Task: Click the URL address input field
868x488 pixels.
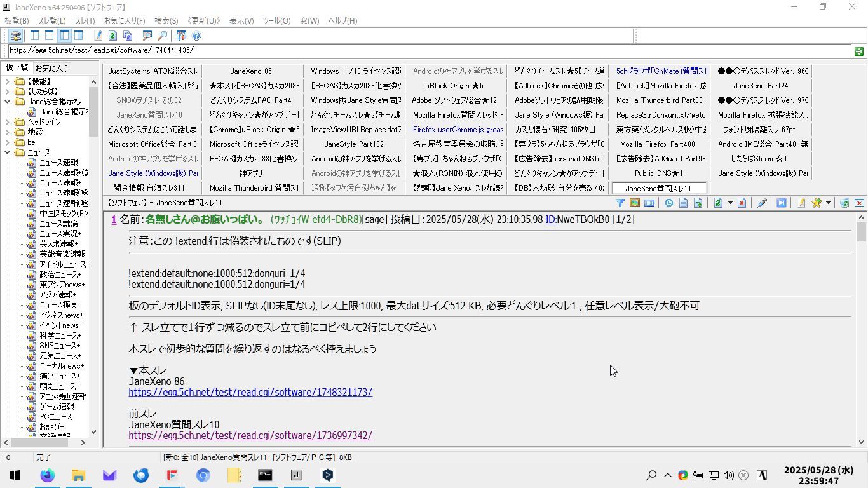Action: click(428, 51)
